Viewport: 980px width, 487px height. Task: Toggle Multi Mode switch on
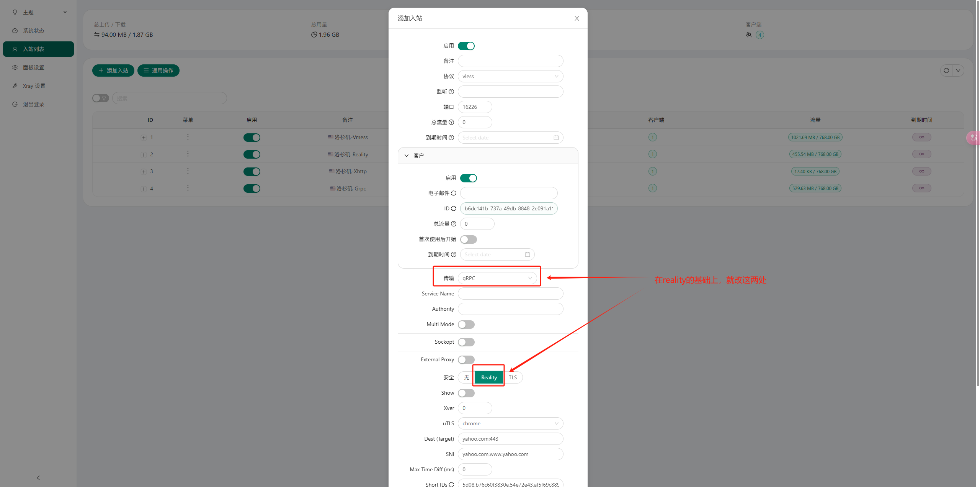(466, 325)
